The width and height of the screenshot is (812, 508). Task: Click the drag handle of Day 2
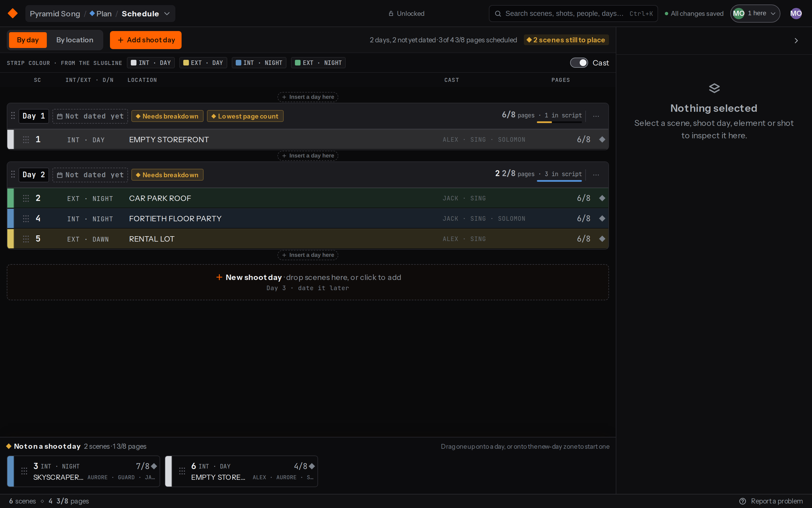[x=13, y=175]
